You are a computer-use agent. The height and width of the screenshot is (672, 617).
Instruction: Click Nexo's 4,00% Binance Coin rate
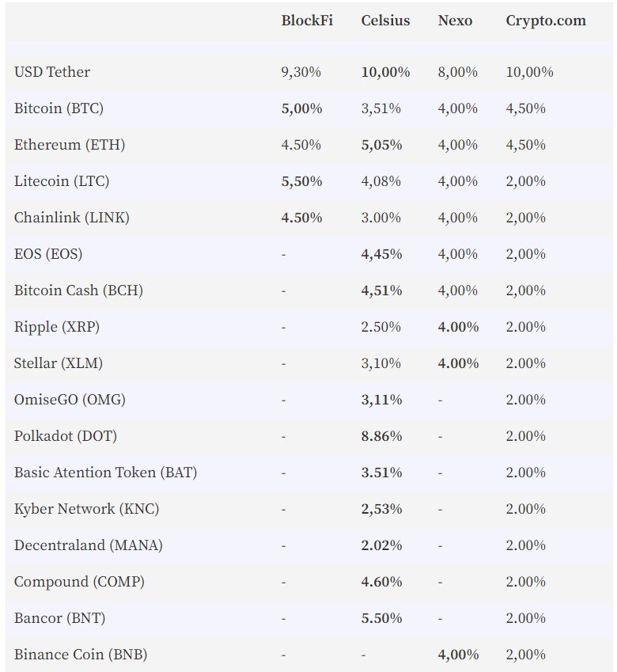click(458, 655)
